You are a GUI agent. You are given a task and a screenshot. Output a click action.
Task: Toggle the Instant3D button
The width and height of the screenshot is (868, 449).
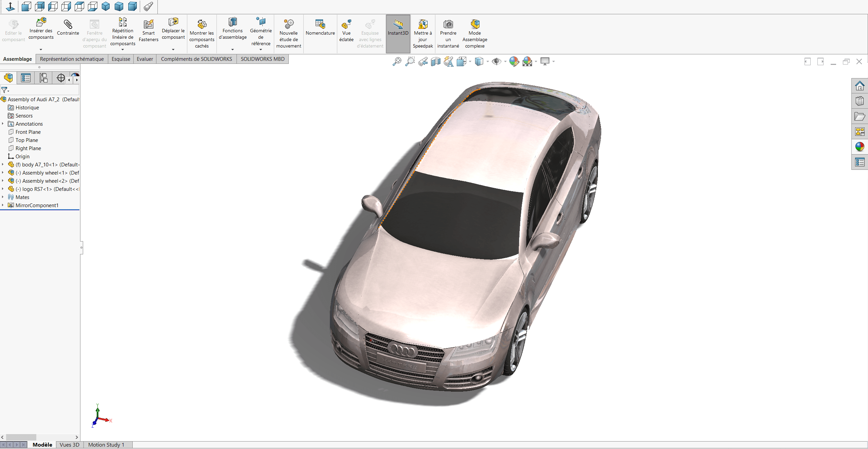coord(398,34)
